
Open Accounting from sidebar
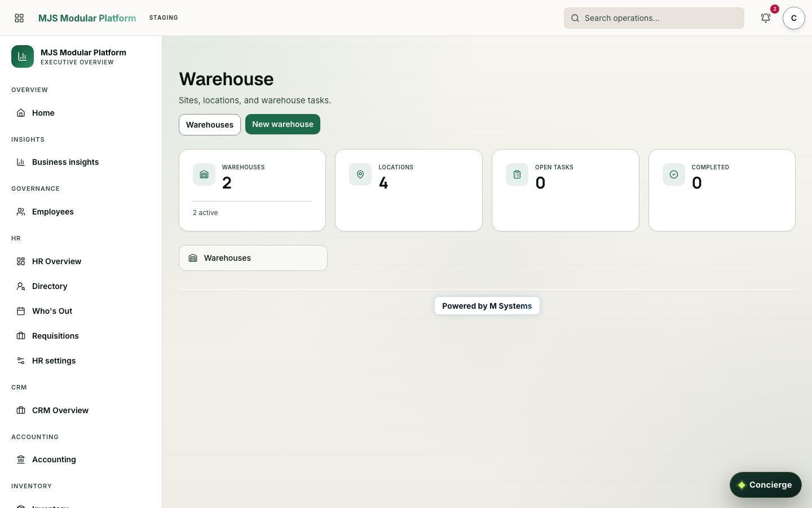tap(81, 459)
